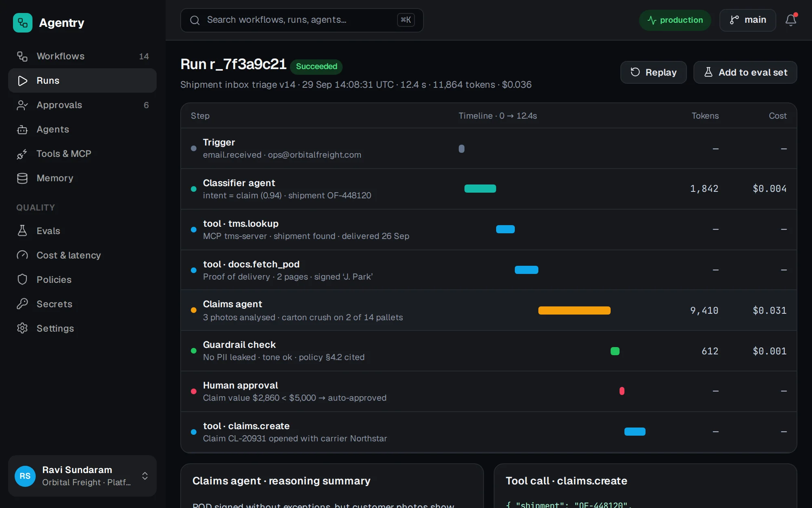This screenshot has height=508, width=812.
Task: Open the production environment selector
Action: 675,20
